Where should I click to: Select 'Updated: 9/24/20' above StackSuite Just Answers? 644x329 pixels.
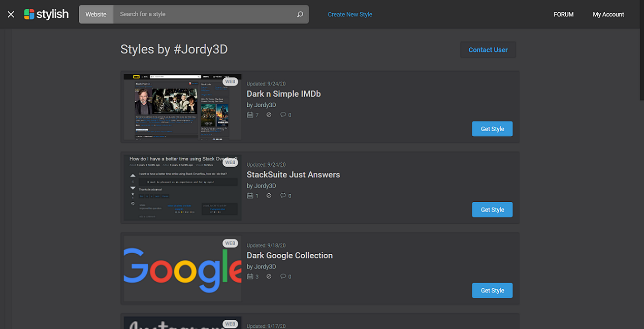pos(266,165)
